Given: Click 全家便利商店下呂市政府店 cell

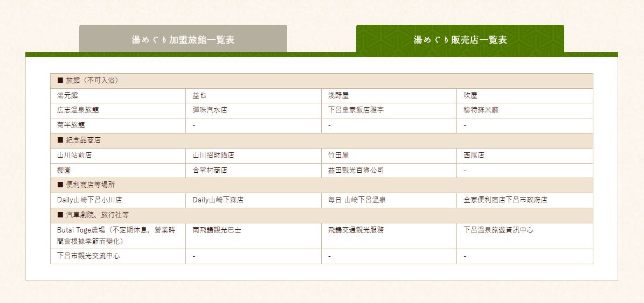Looking at the screenshot, I should 525,201.
